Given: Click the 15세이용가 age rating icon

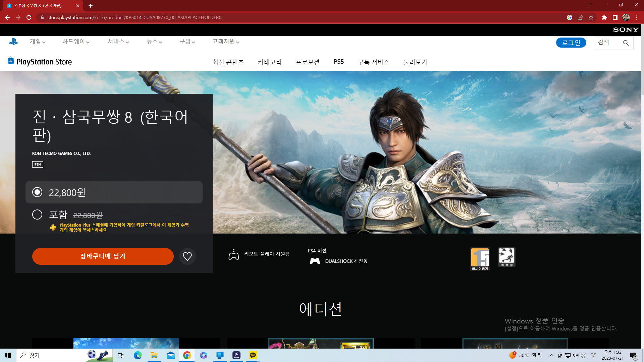Looking at the screenshot, I should click(x=480, y=259).
